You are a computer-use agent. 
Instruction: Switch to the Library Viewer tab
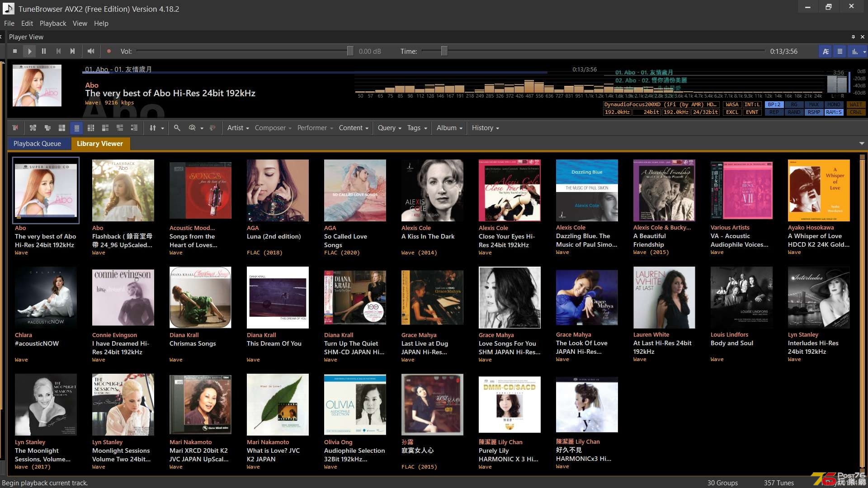pos(100,144)
